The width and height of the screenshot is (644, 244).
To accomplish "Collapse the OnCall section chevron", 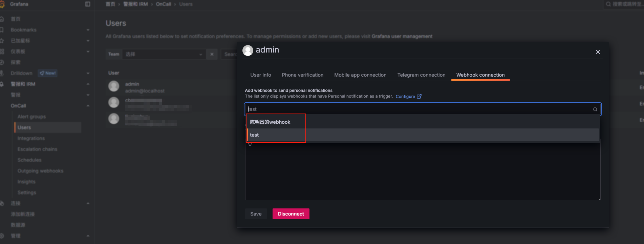I will click(88, 106).
